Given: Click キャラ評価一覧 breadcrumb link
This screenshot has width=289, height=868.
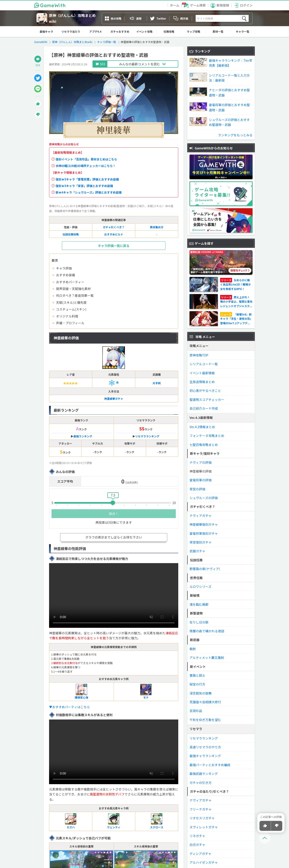Looking at the screenshot, I should click(106, 42).
